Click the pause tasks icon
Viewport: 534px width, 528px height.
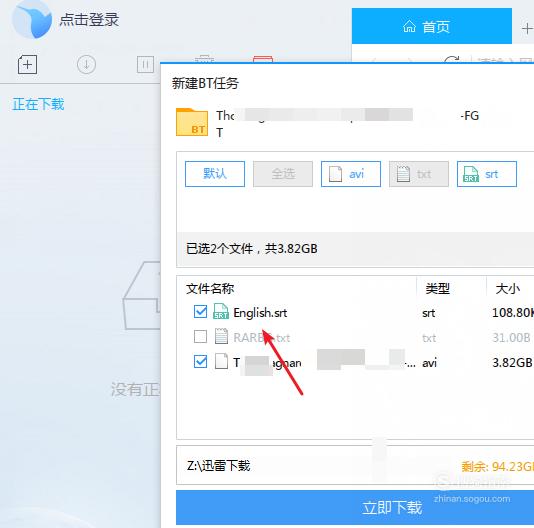coord(145,64)
